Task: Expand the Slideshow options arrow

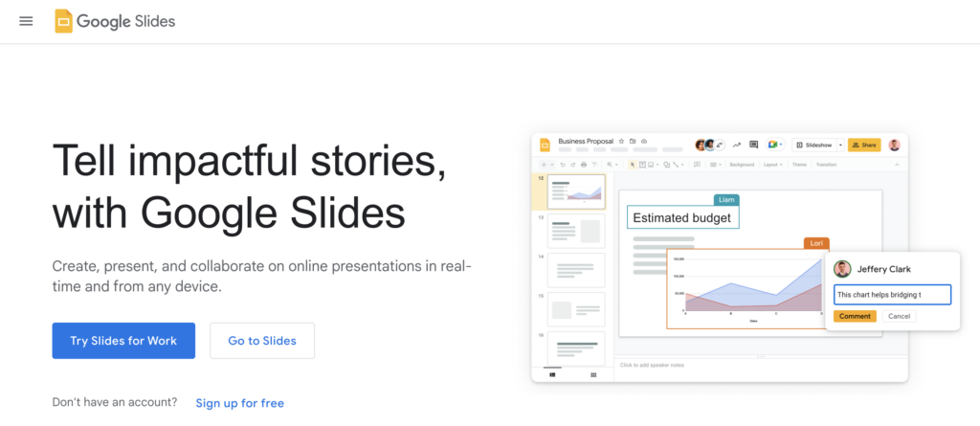Action: (840, 146)
